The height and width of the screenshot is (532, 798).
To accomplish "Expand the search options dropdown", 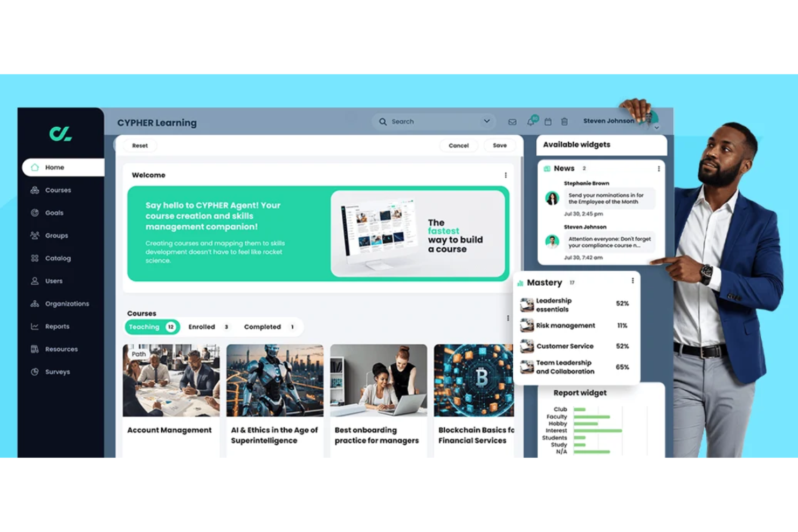I will point(486,121).
